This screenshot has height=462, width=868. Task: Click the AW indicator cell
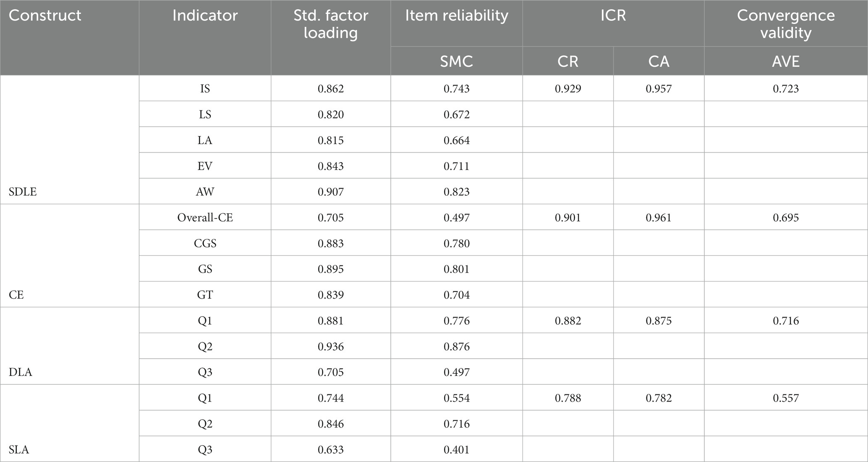point(205,192)
